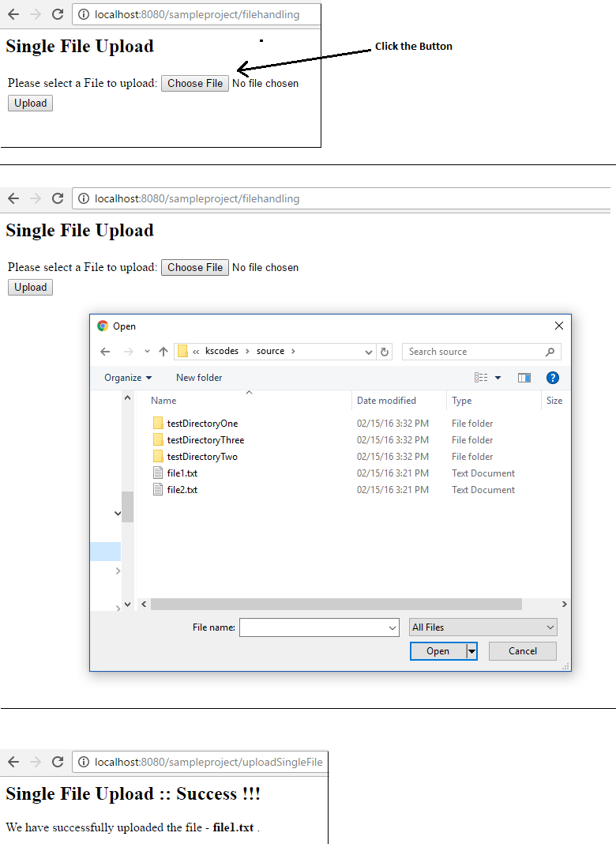The width and height of the screenshot is (616, 844).
Task: Refresh the source folder in the dialog address bar
Action: coord(385,352)
